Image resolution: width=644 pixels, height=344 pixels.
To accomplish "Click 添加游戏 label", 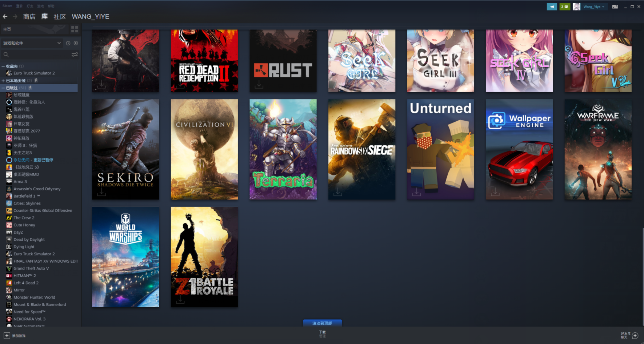I will tap(19, 336).
